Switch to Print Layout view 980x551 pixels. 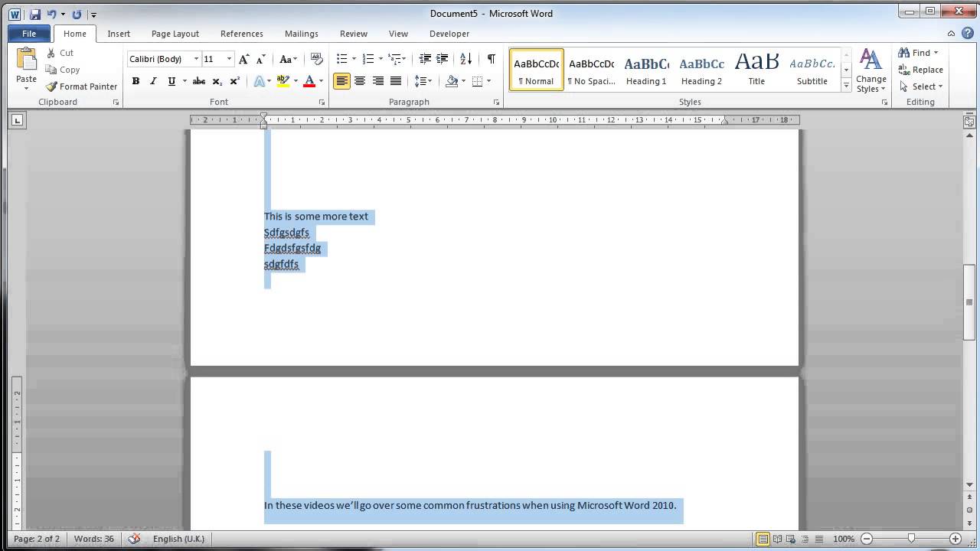click(763, 539)
